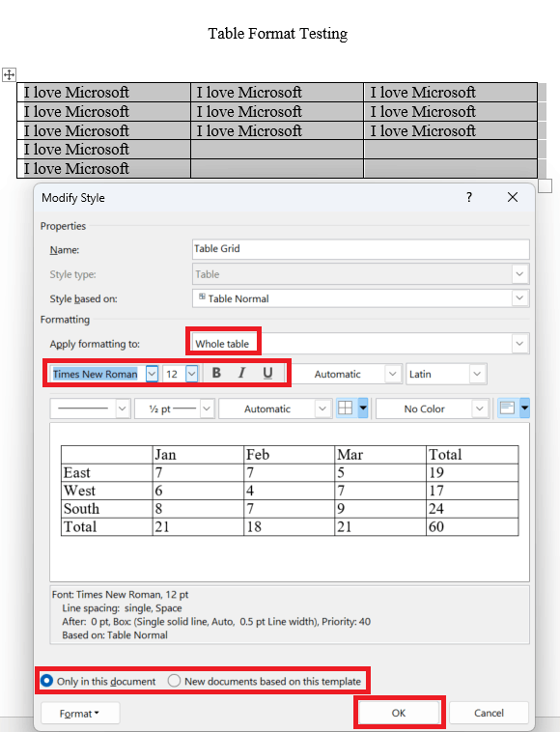The image size is (560, 732).
Task: Expand the cell alignment arrow
Action: pyautogui.click(x=524, y=408)
